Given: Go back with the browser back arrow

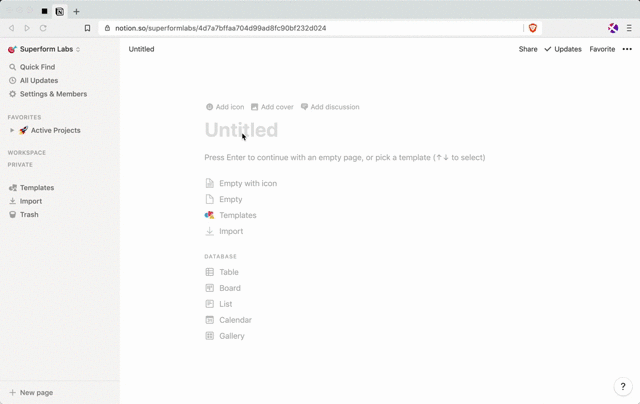Looking at the screenshot, I should 11,28.
